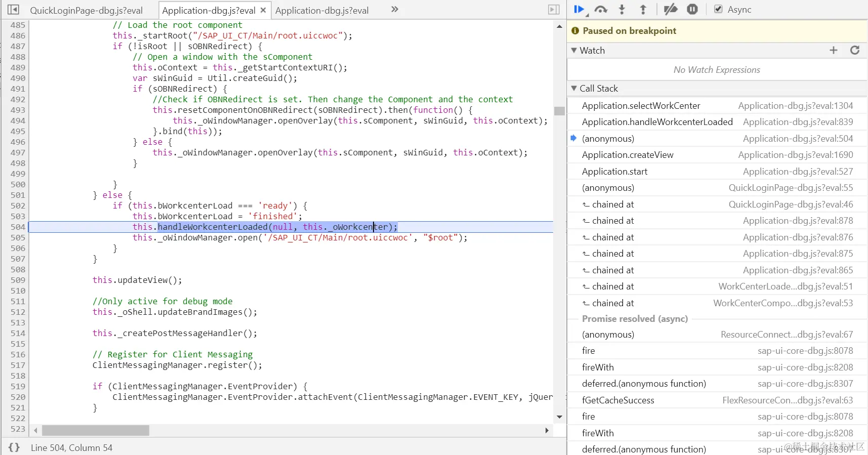868x455 pixels.
Task: Deactivate all breakpoints
Action: [671, 10]
